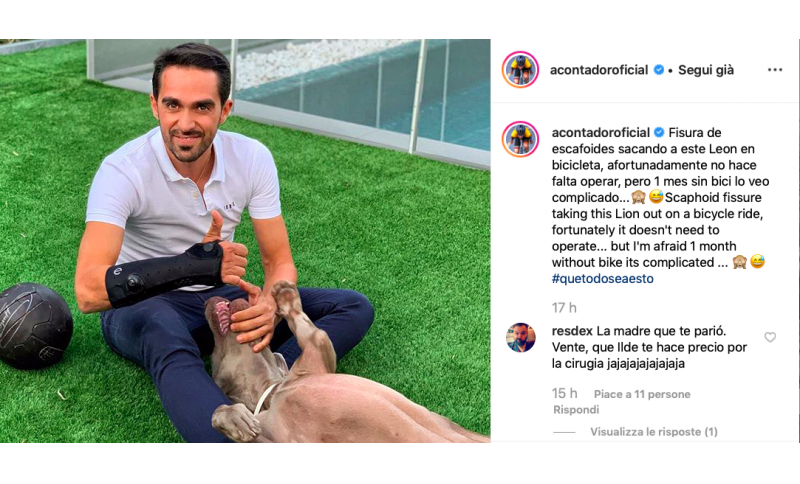Click Rispondi under resdex's comment
The height and width of the screenshot is (484, 800).
(x=576, y=410)
